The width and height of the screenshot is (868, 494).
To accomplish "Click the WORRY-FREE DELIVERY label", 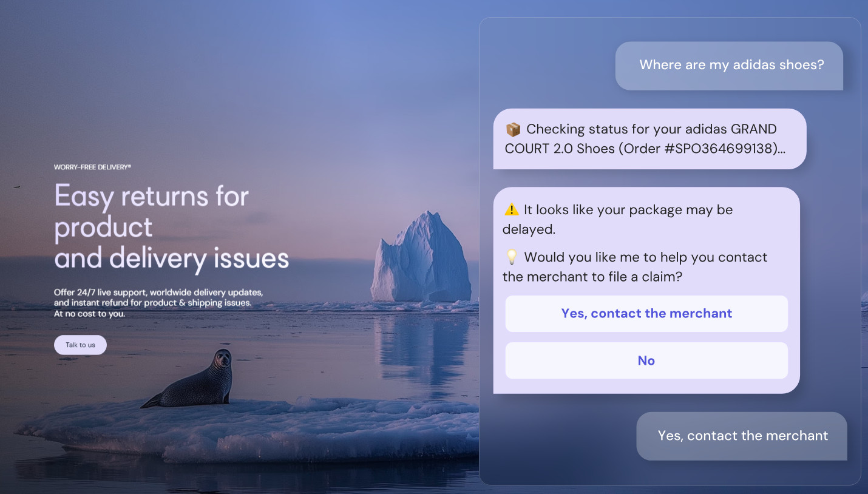I will pos(92,167).
